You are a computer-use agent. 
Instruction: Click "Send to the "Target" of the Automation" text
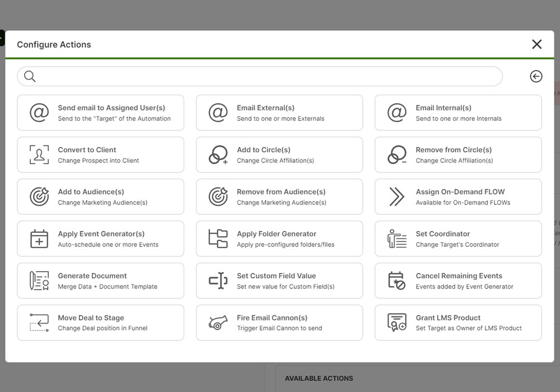[x=114, y=119]
